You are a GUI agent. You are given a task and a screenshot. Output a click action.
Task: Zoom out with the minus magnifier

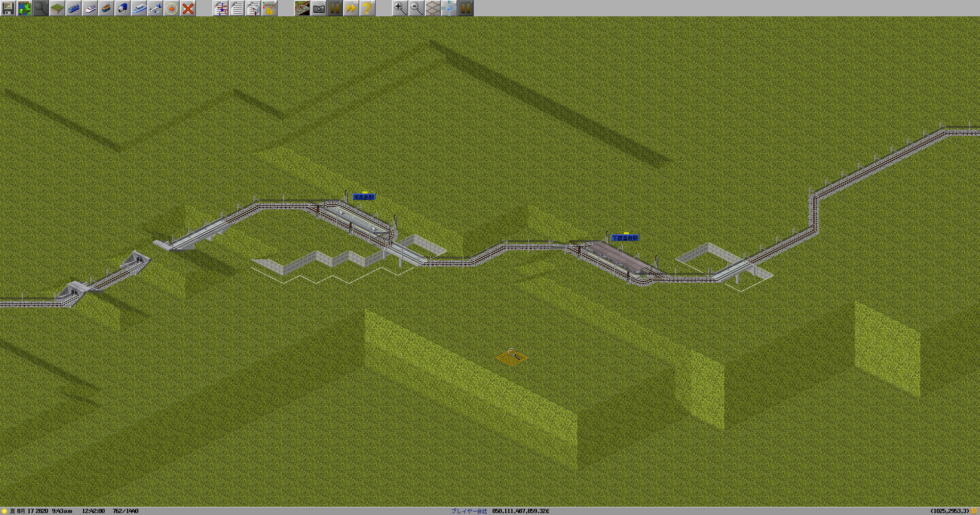click(x=416, y=8)
